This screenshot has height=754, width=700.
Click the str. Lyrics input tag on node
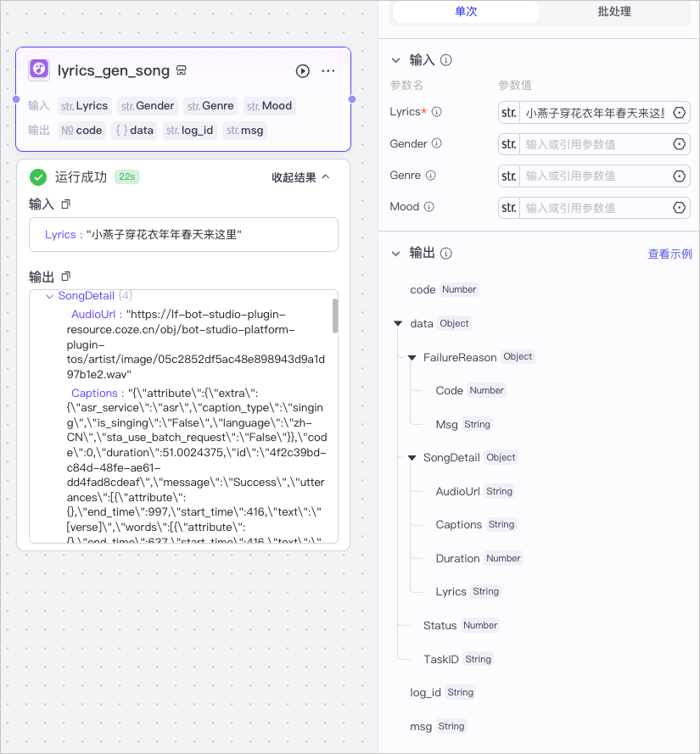tap(85, 106)
